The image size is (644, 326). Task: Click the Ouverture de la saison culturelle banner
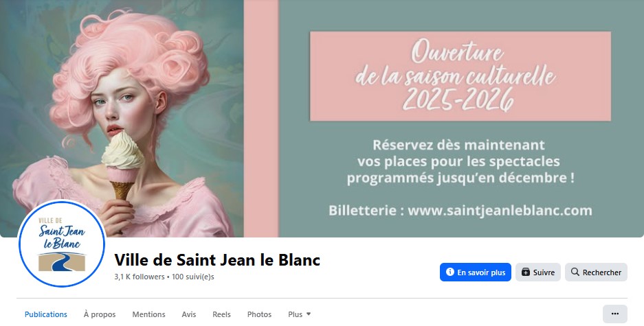(x=460, y=76)
